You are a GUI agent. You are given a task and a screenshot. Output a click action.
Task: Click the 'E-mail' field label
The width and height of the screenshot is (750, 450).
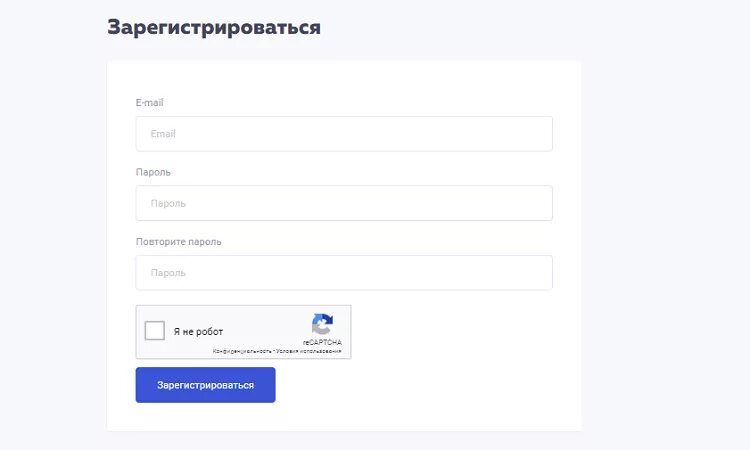click(150, 102)
